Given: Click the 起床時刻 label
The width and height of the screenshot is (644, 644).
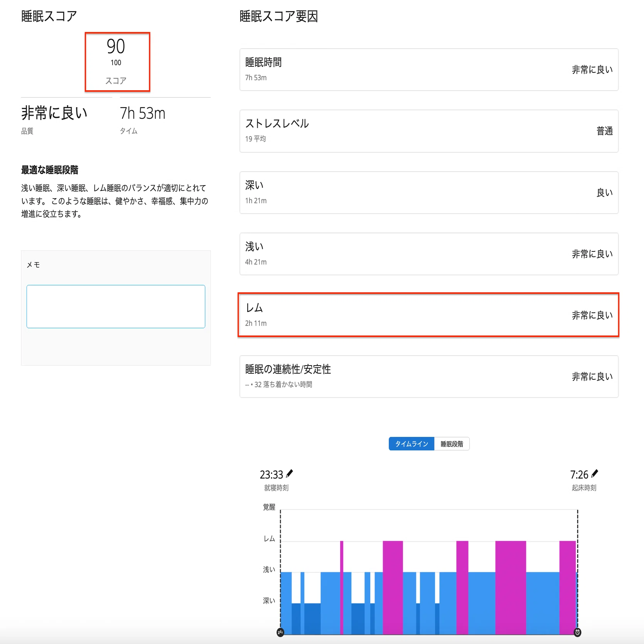Looking at the screenshot, I should pyautogui.click(x=584, y=488).
